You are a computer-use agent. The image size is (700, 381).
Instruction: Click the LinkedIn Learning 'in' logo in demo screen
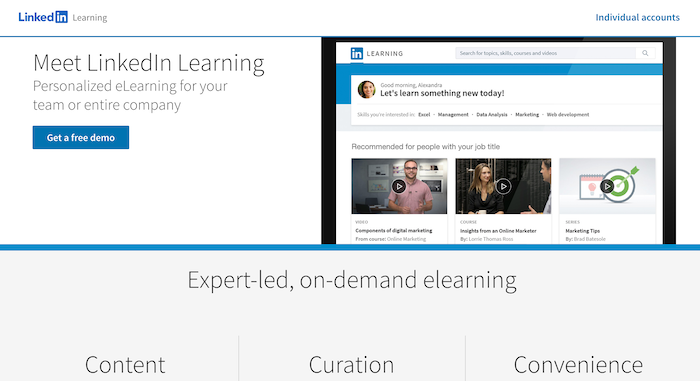point(357,54)
